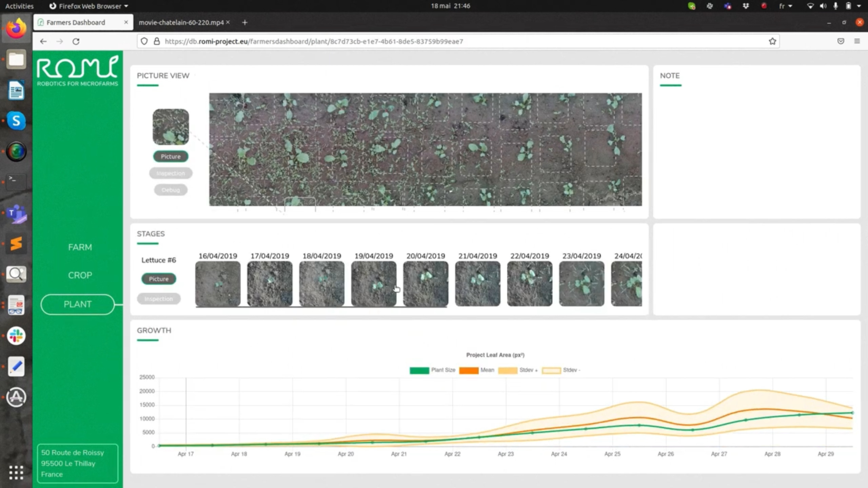Click the site padlock security icon
The width and height of the screenshot is (868, 488).
pyautogui.click(x=157, y=41)
